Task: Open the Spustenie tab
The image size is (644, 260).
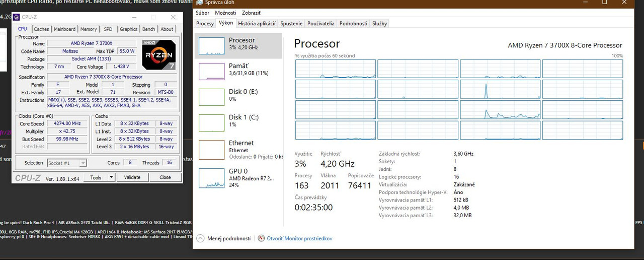Action: coord(291,24)
